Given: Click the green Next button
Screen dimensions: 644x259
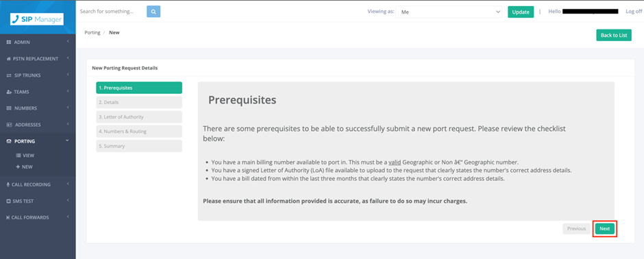Looking at the screenshot, I should click(604, 229).
